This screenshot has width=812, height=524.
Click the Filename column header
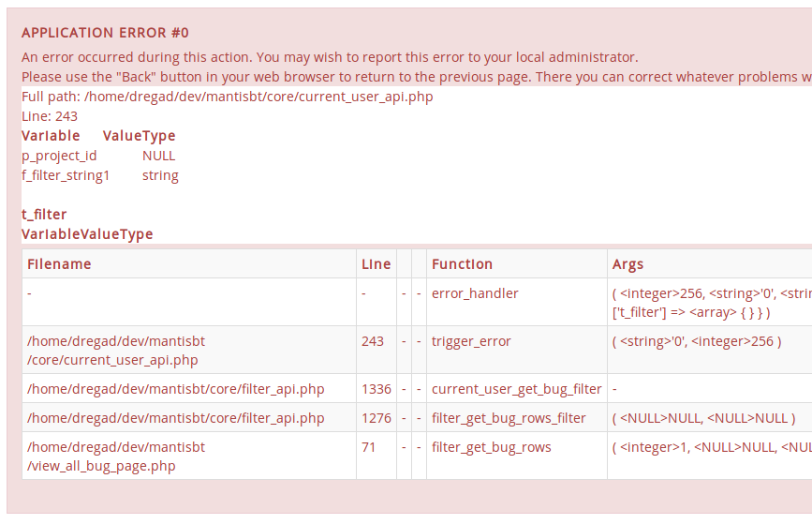click(59, 264)
